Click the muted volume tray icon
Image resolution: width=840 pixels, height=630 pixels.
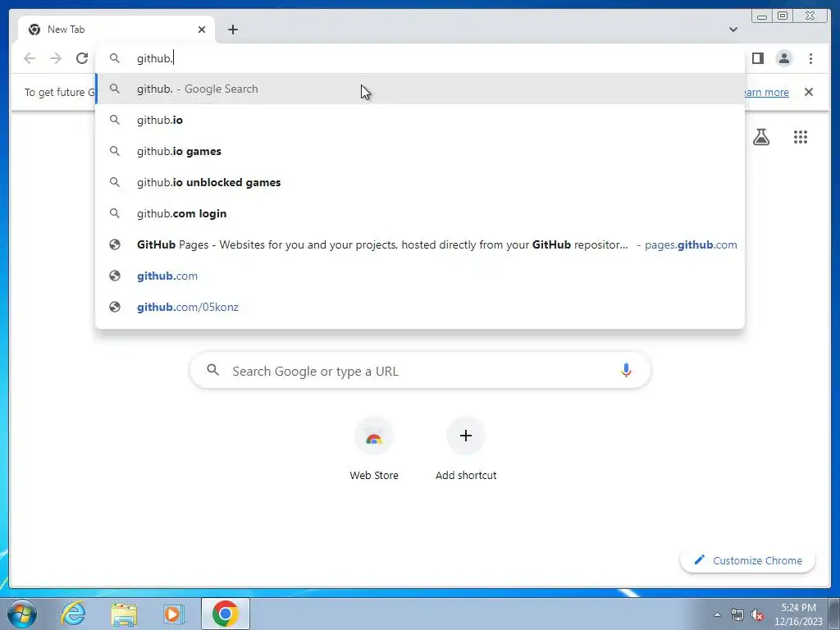click(x=757, y=614)
